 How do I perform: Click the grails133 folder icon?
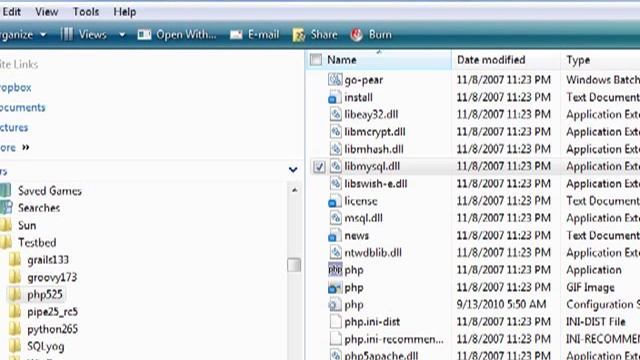coord(15,260)
